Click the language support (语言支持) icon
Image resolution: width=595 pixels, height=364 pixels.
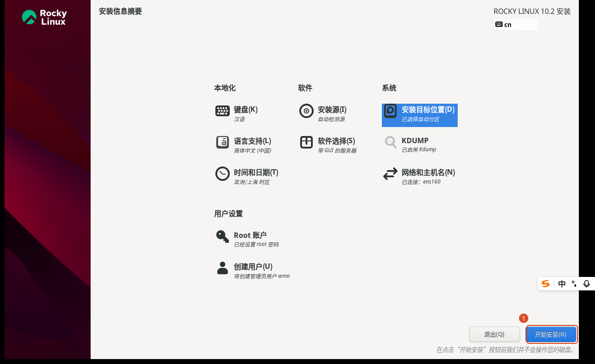(223, 142)
